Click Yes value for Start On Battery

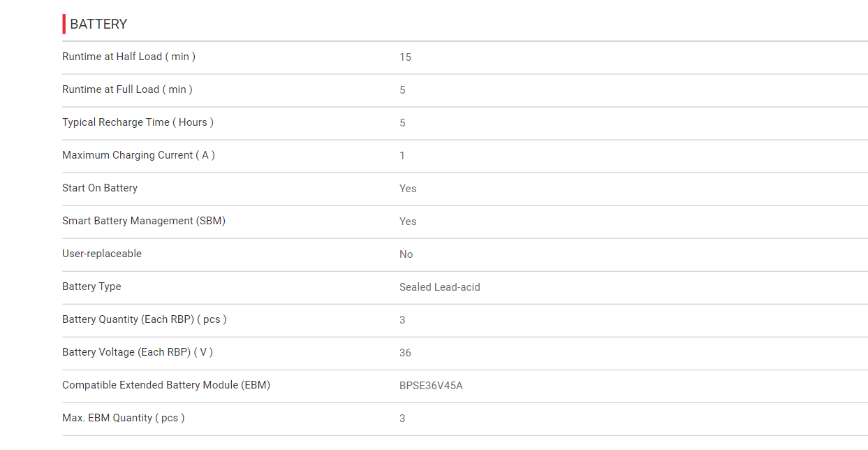408,189
